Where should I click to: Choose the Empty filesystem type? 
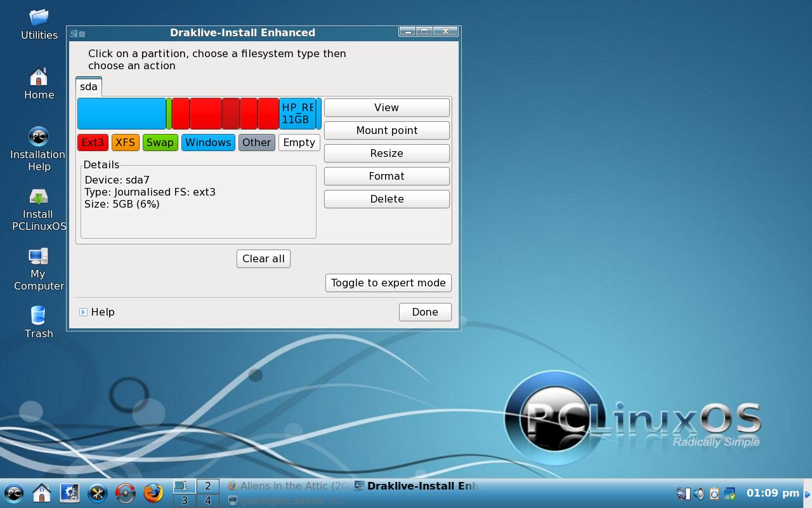(299, 142)
